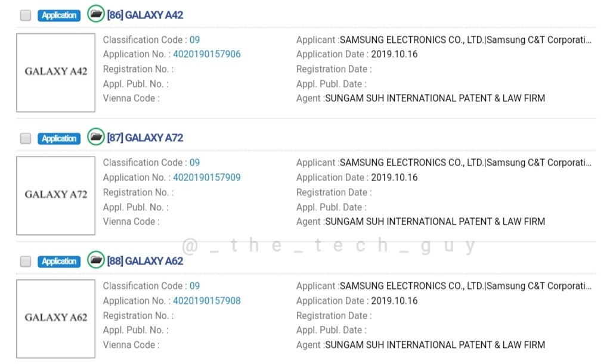This screenshot has height=364, width=610.
Task: Click Application badge next to Galaxy A42
Action: 59,15
